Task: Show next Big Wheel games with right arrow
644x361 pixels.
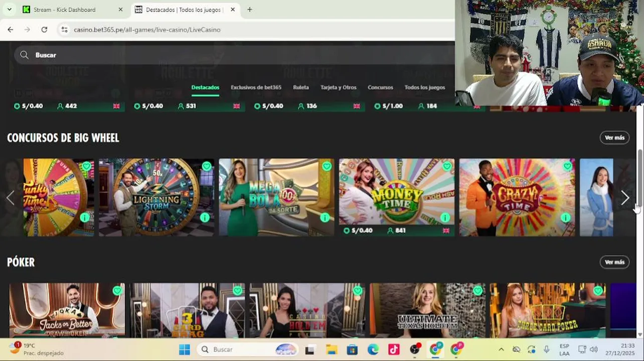Action: tap(625, 198)
